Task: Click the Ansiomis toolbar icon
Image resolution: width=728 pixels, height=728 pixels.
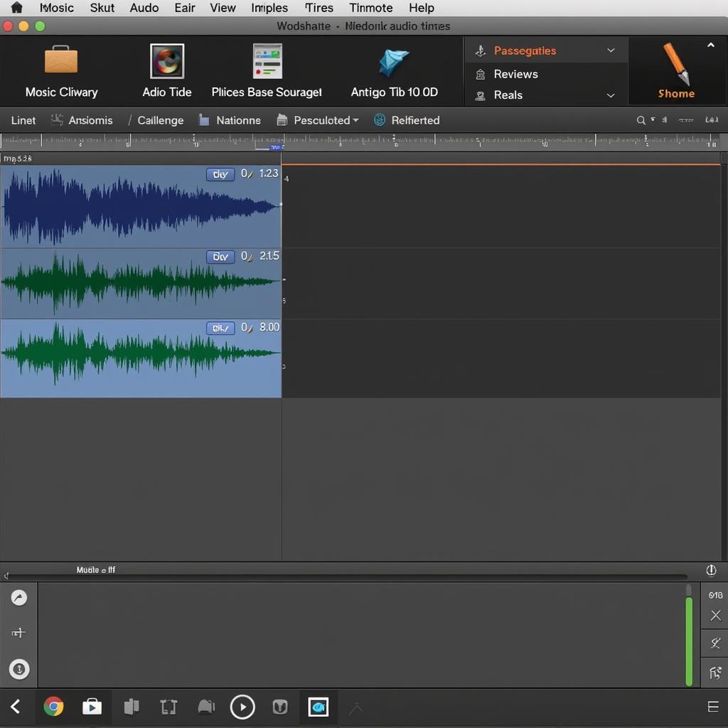Action: (x=57, y=119)
